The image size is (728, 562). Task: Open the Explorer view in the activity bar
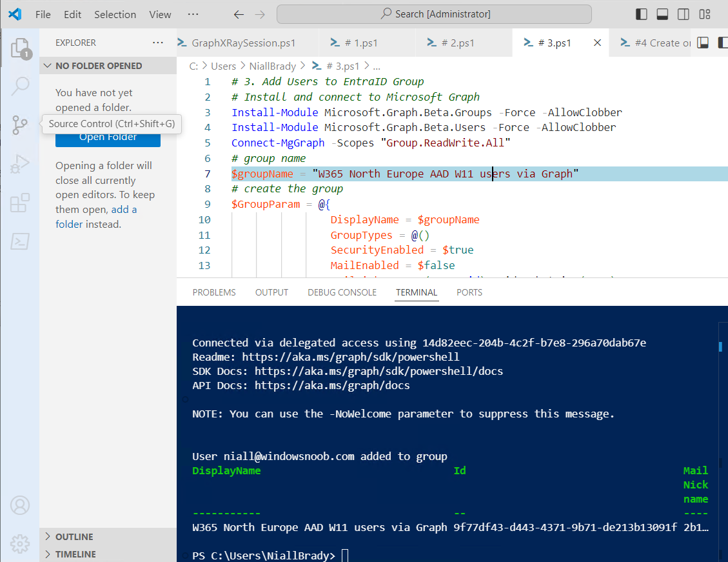coord(20,48)
